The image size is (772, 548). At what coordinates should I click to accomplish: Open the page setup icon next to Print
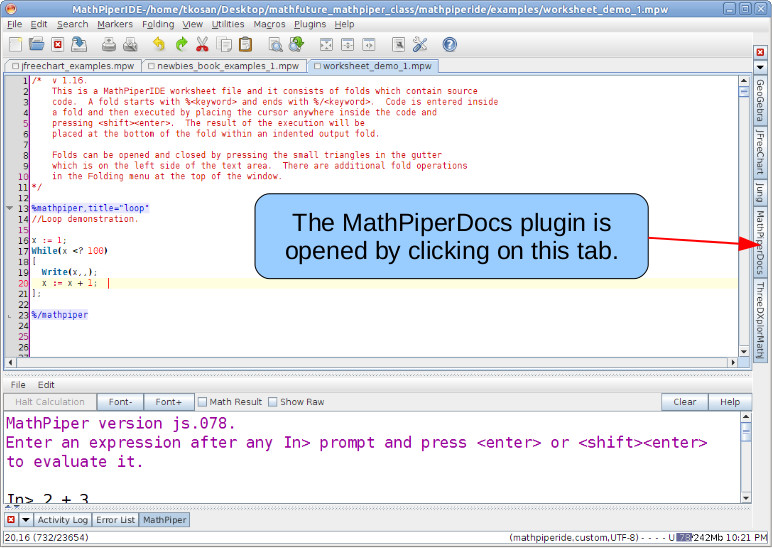[130, 45]
